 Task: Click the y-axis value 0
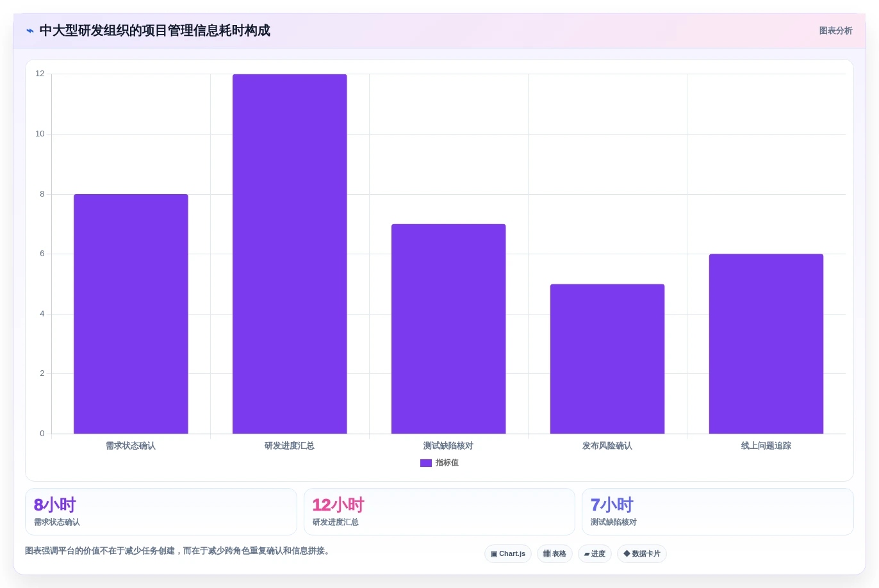pyautogui.click(x=42, y=434)
